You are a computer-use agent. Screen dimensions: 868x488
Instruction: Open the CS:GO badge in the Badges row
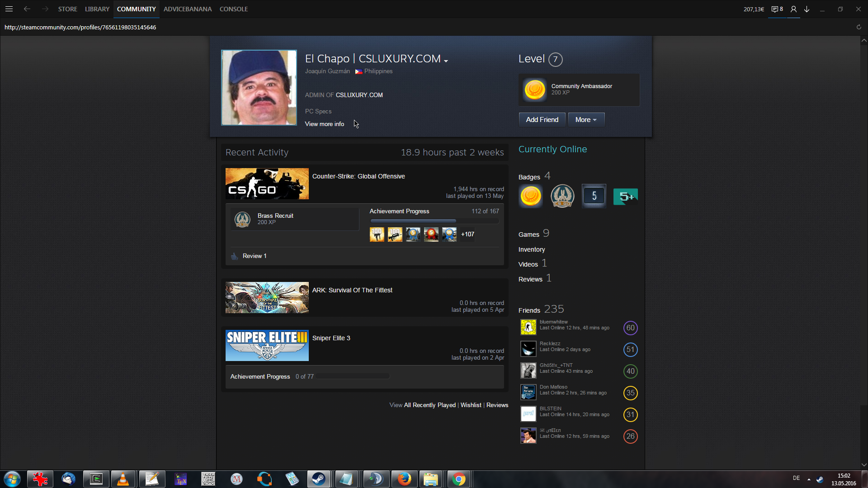coord(562,197)
